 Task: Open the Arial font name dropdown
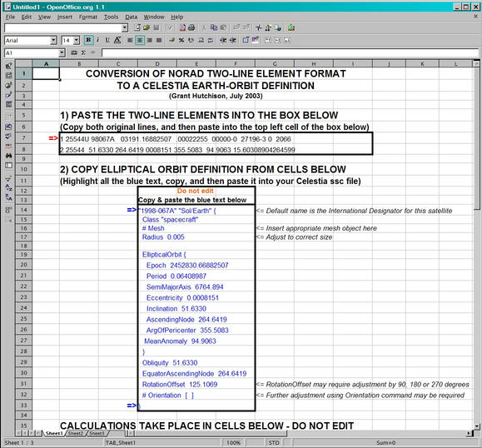point(53,40)
